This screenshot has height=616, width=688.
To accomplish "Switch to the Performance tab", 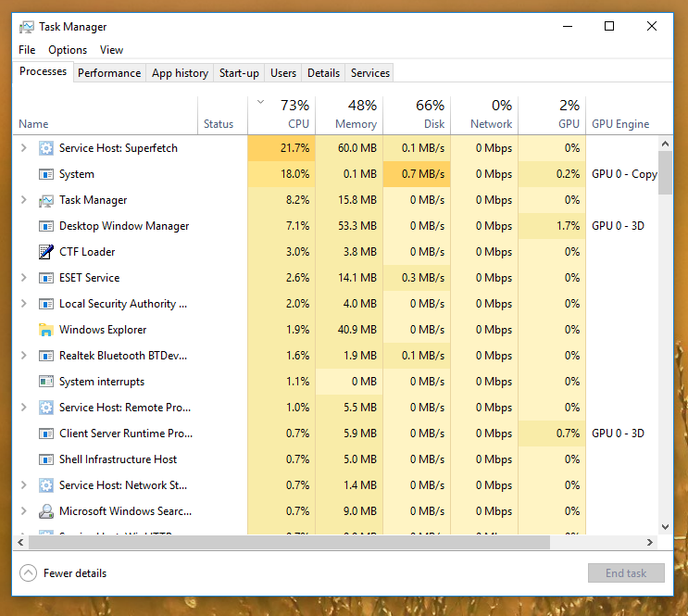I will coord(109,73).
